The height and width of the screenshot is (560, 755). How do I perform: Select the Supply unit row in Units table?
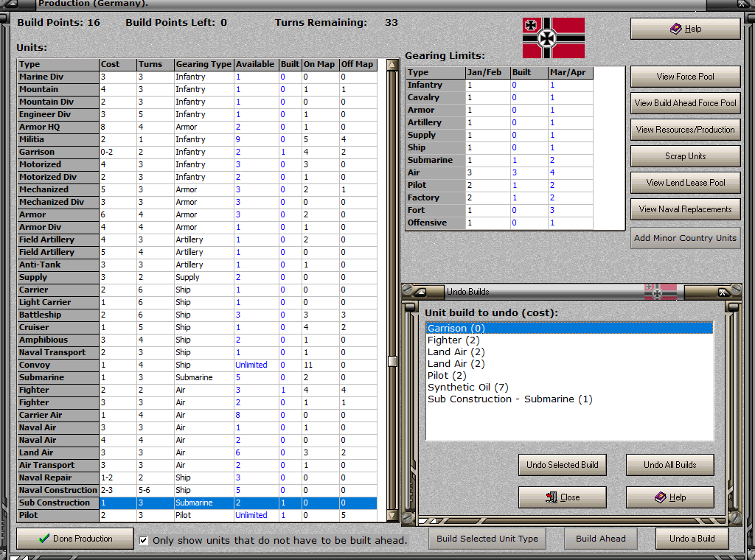(x=198, y=277)
